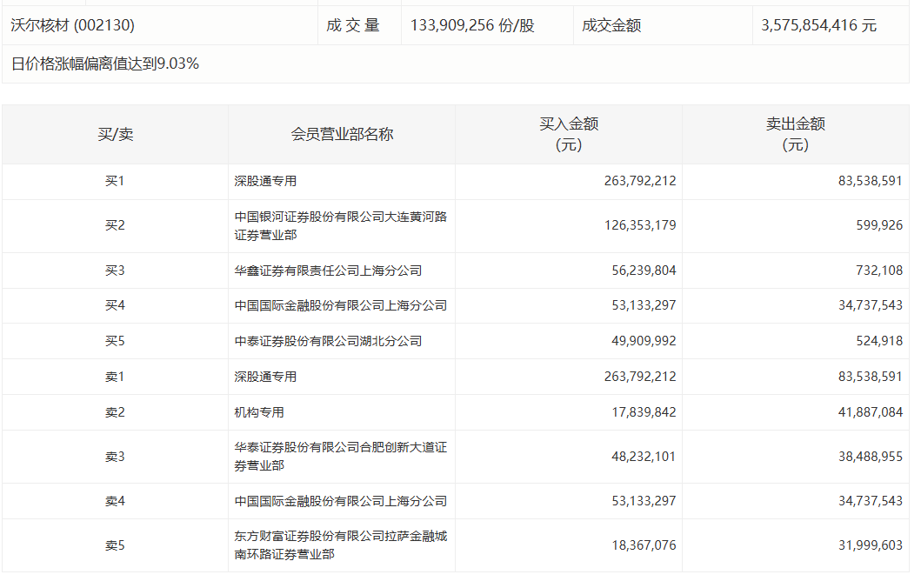Click the buy amount 126,353,179

pos(639,225)
